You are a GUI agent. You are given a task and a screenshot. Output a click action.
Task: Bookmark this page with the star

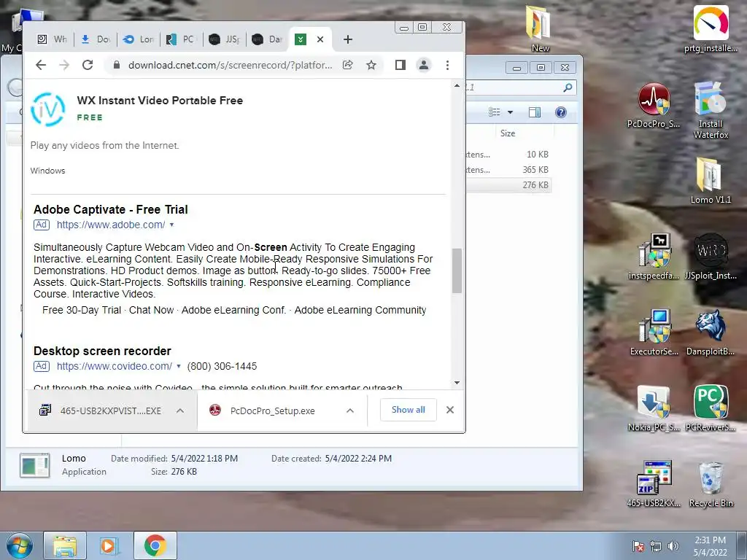(371, 65)
